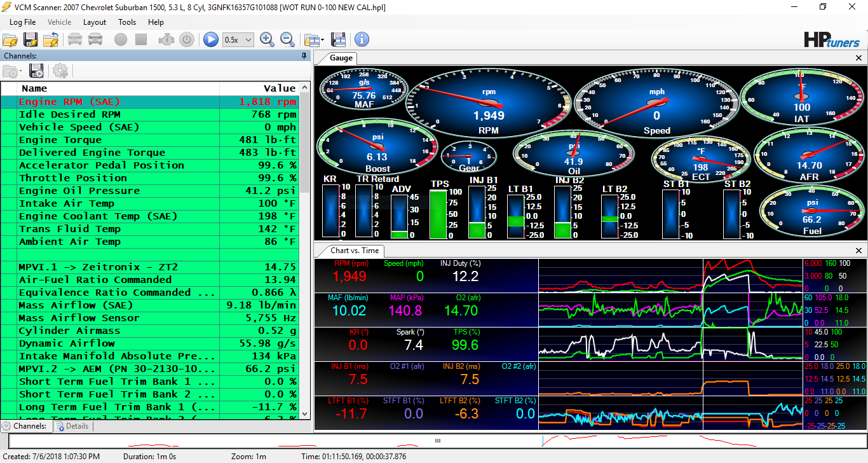Click the power button icon in the toolbar
Screen dimensions: 868x463
pyautogui.click(x=187, y=39)
